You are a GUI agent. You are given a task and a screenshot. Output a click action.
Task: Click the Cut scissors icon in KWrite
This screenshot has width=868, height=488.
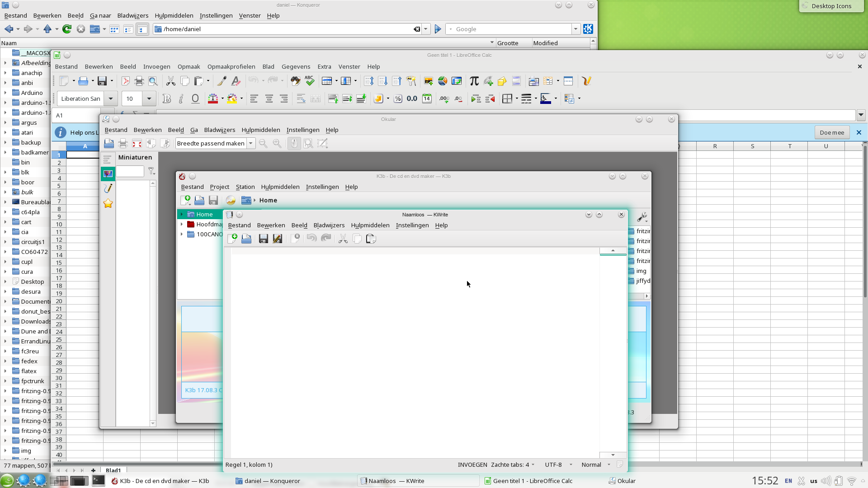(343, 239)
